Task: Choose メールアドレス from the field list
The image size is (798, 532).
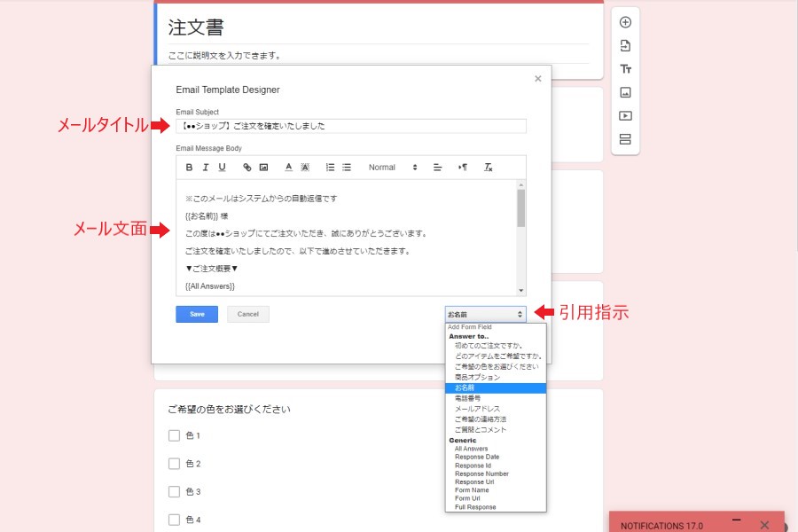Action: tap(476, 409)
